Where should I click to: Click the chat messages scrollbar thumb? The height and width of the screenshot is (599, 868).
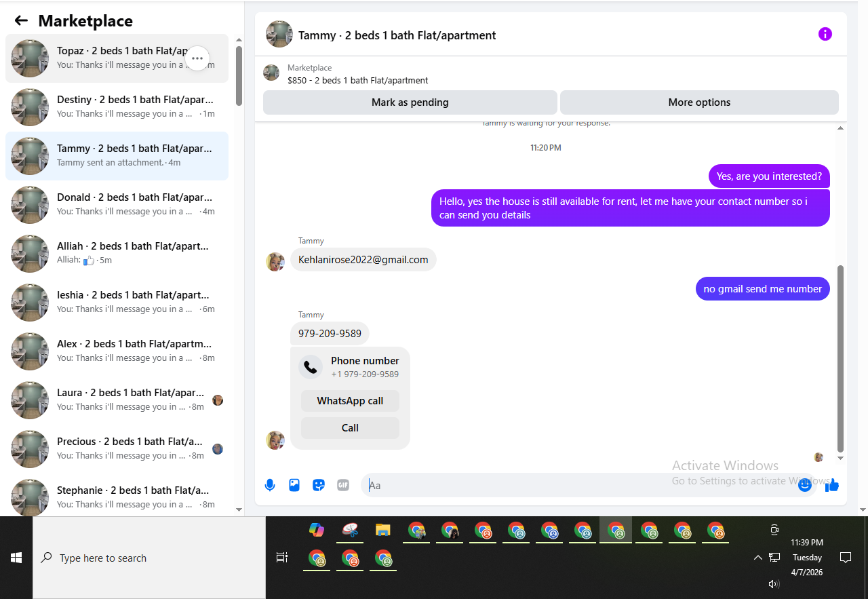click(841, 358)
